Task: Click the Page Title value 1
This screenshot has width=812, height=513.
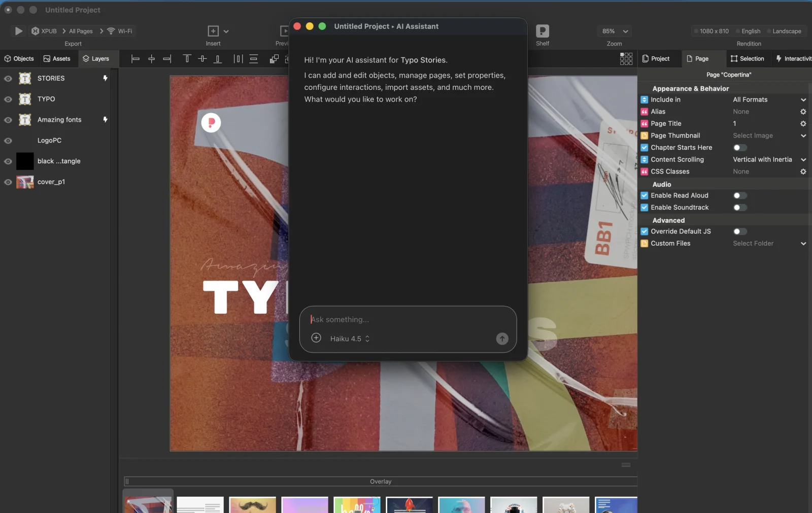Action: click(x=734, y=124)
